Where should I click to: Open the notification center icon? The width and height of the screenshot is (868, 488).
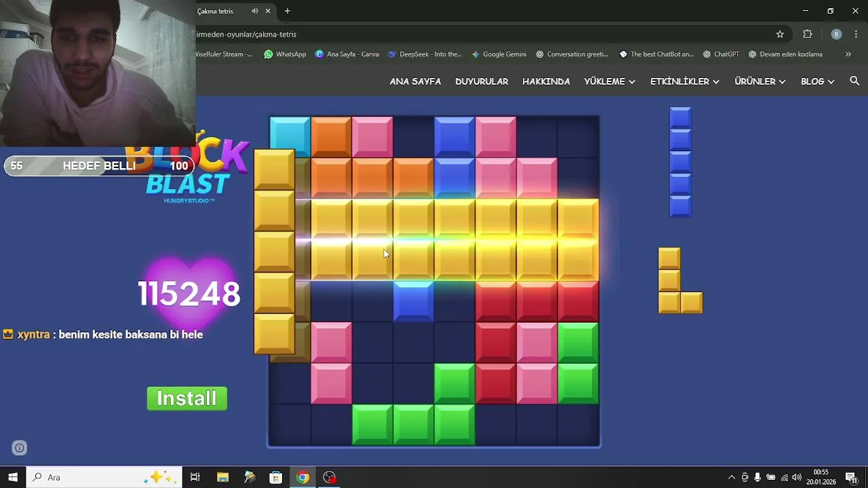click(850, 477)
